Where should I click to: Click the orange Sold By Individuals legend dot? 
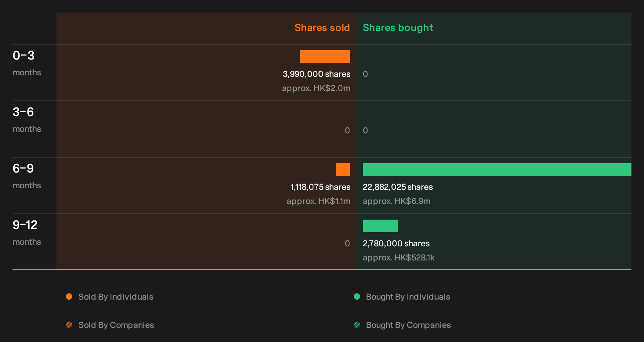[x=69, y=297]
